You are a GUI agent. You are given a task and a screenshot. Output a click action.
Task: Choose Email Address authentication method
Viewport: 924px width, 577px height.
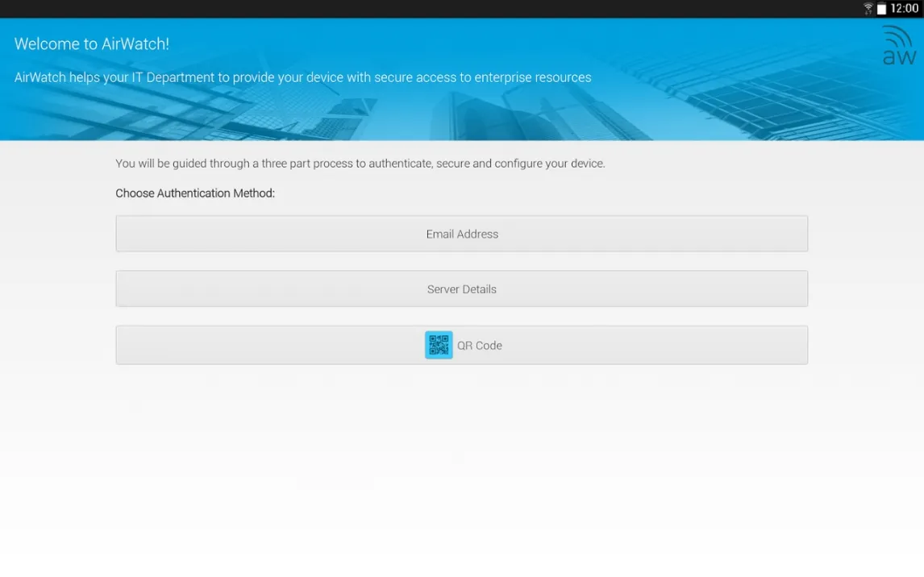pyautogui.click(x=461, y=234)
